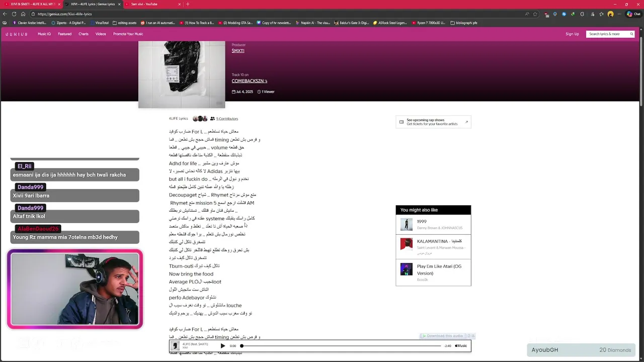Open browser home page icon
The image size is (644, 362).
(23, 14)
